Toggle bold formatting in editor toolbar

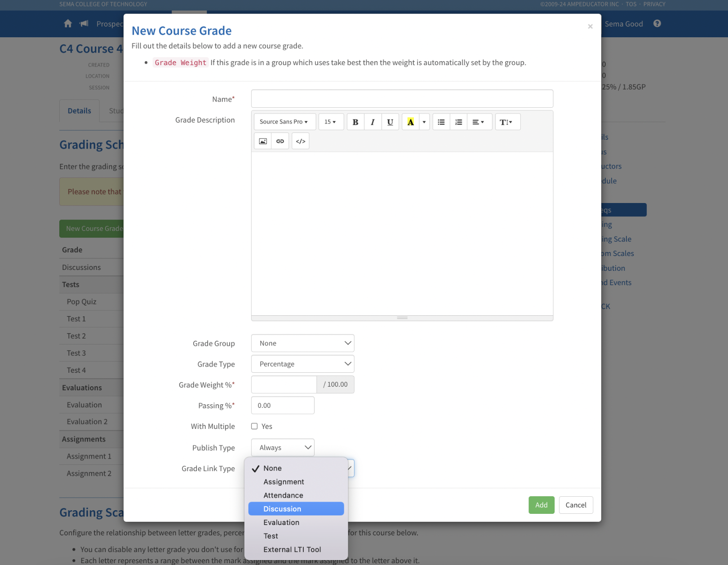355,122
